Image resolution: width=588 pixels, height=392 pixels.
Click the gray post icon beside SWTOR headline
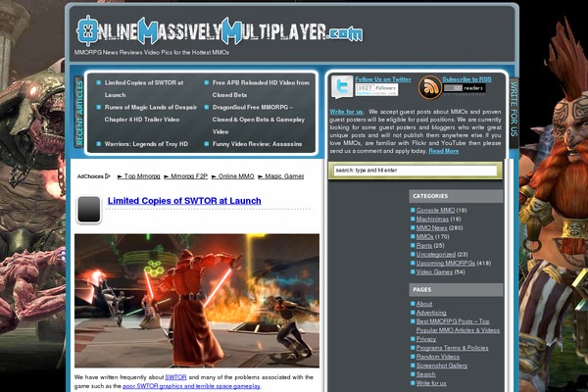(89, 210)
